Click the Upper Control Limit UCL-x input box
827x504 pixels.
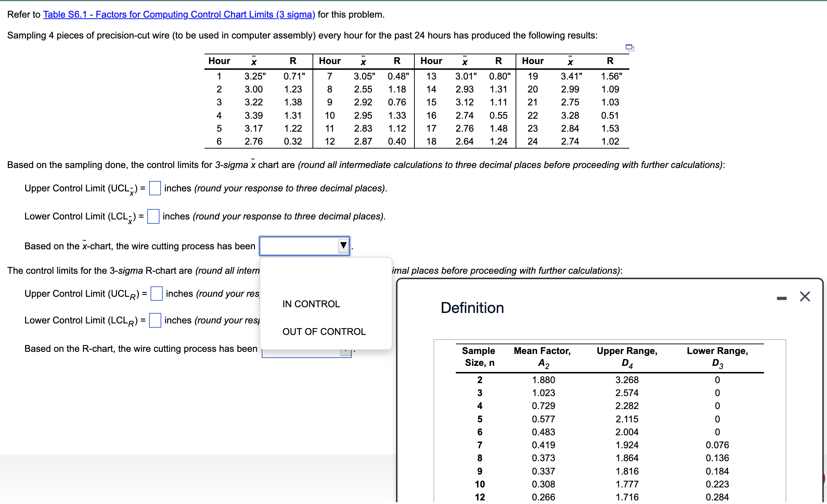(x=154, y=189)
